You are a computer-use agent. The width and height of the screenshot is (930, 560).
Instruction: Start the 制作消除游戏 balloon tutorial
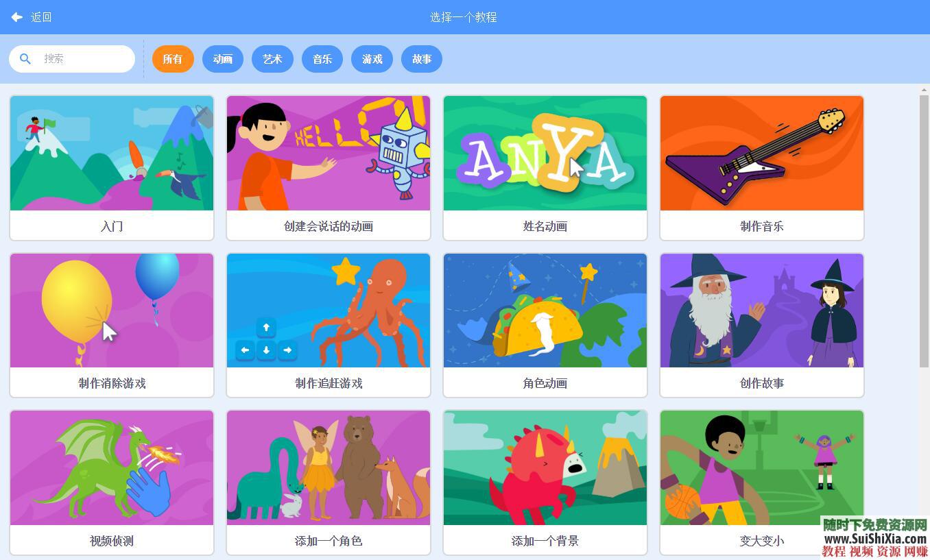112,325
